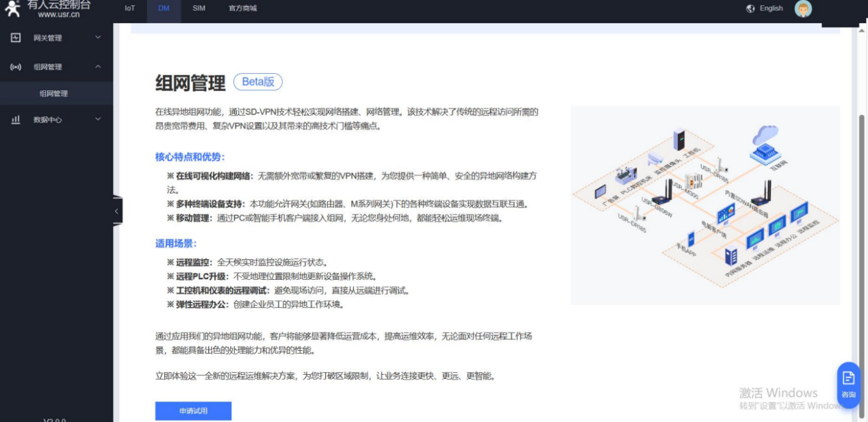Click the 有人云控制台 logo icon
Image resolution: width=868 pixels, height=422 pixels.
pyautogui.click(x=12, y=9)
